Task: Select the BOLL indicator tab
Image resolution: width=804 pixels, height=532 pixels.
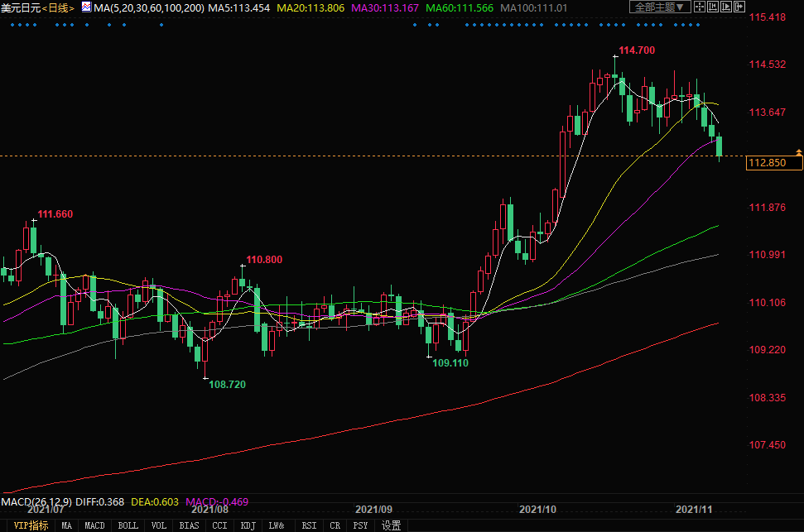Action: [128, 525]
